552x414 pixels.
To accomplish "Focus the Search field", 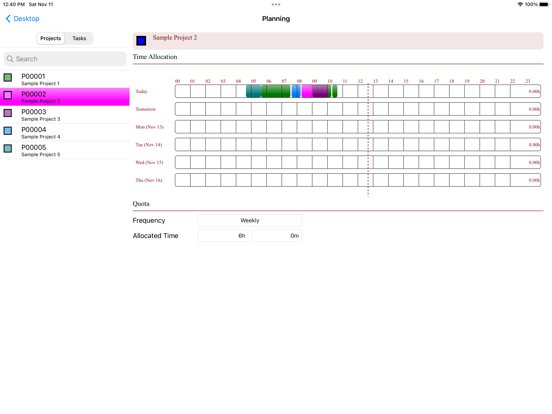I will click(65, 59).
